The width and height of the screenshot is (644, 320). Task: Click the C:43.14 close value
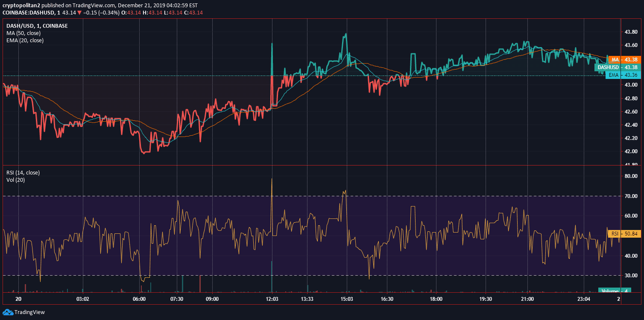click(193, 13)
